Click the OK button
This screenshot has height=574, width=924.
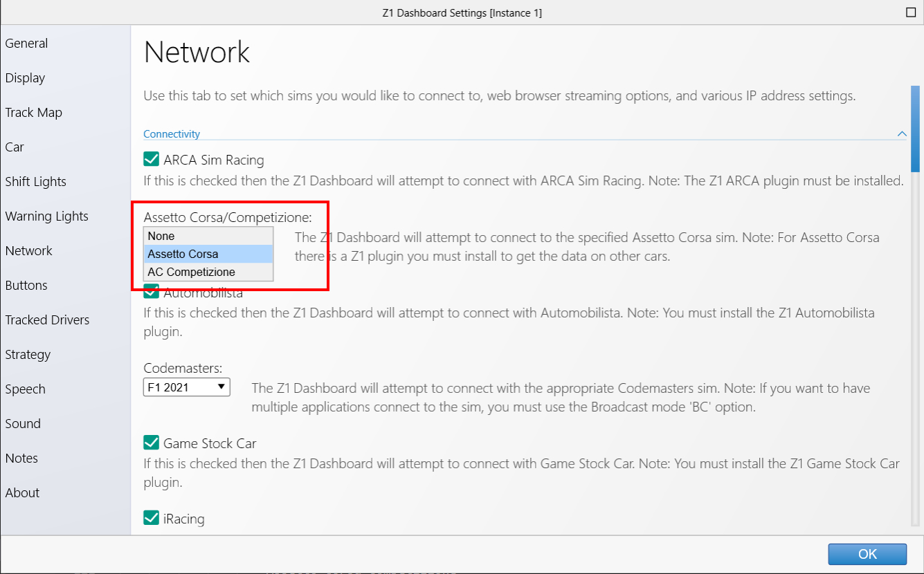(867, 554)
